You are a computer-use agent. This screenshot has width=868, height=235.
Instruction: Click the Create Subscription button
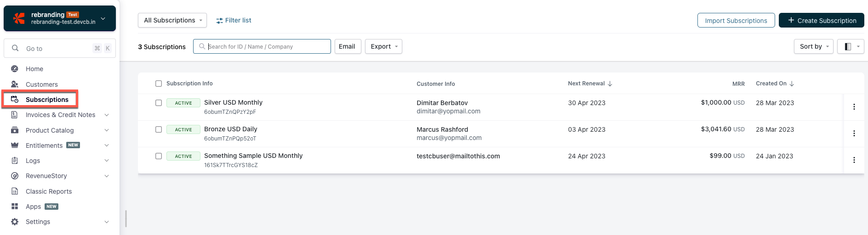[821, 21]
